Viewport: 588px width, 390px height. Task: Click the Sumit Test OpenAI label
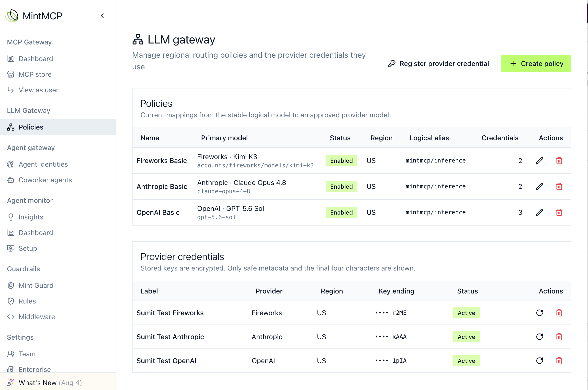(166, 361)
